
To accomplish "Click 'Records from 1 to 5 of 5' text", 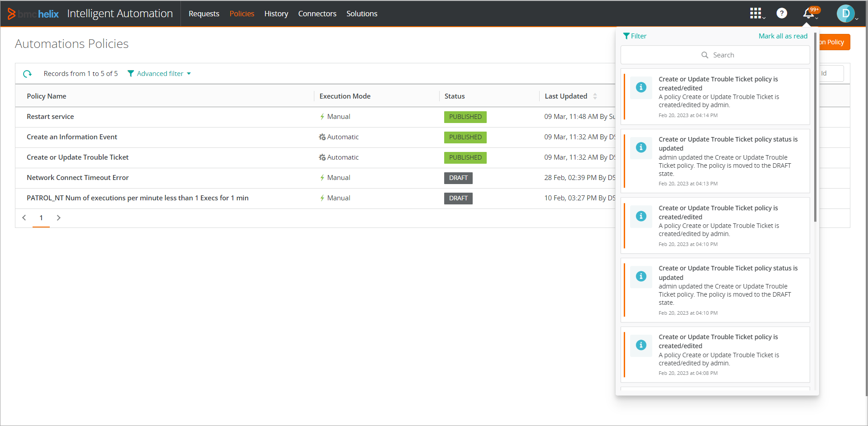I will click(x=81, y=74).
